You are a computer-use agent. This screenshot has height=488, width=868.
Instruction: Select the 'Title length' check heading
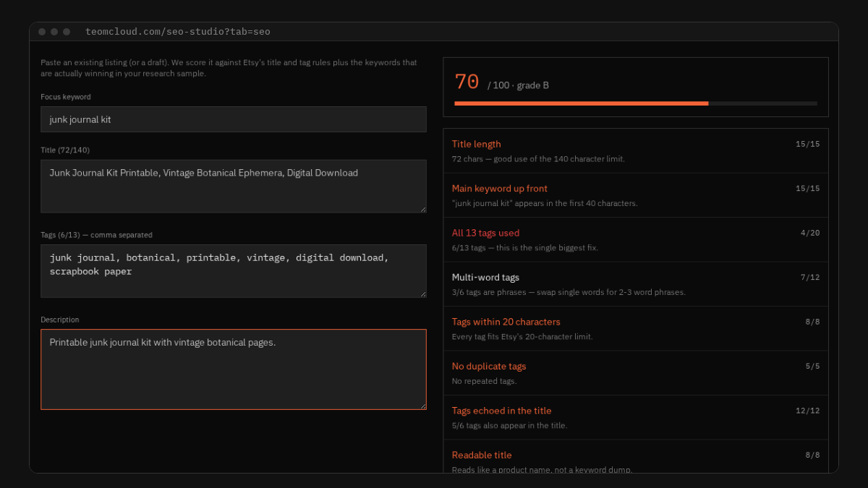(x=476, y=144)
